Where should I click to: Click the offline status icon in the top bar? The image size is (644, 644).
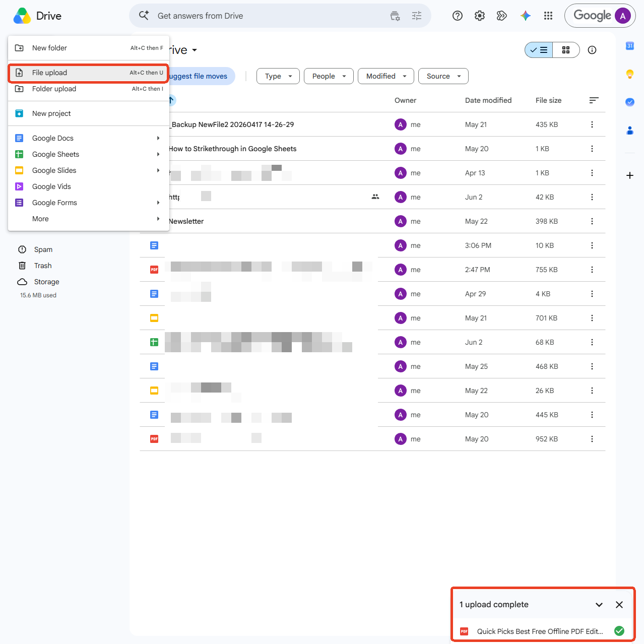click(395, 16)
